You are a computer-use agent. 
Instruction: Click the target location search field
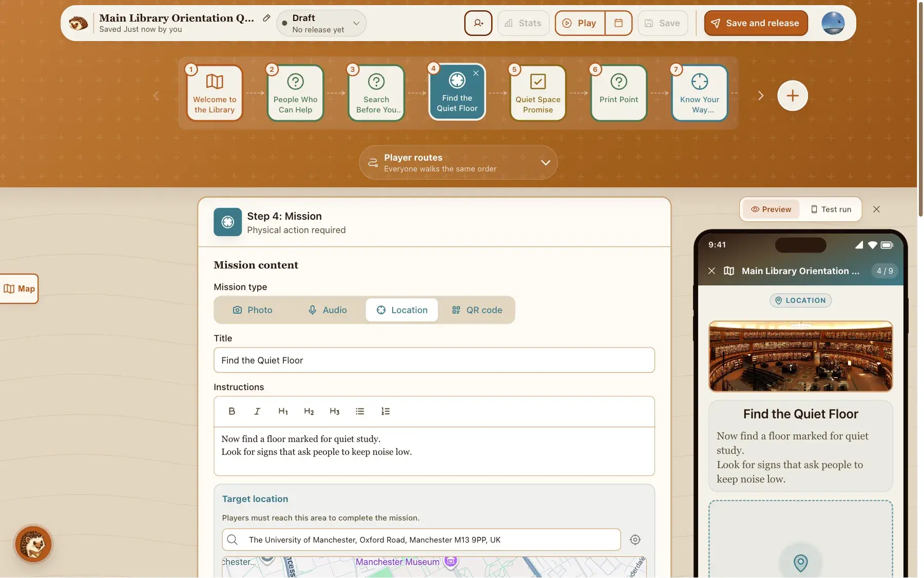tap(421, 539)
